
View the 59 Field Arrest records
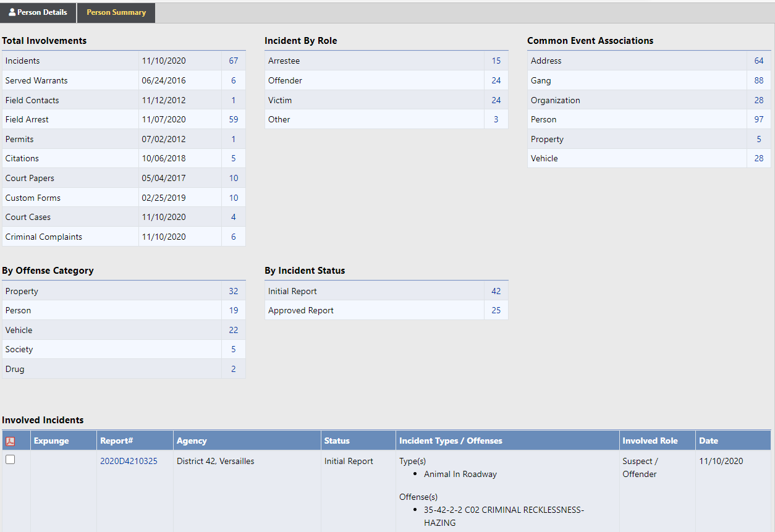pyautogui.click(x=233, y=119)
